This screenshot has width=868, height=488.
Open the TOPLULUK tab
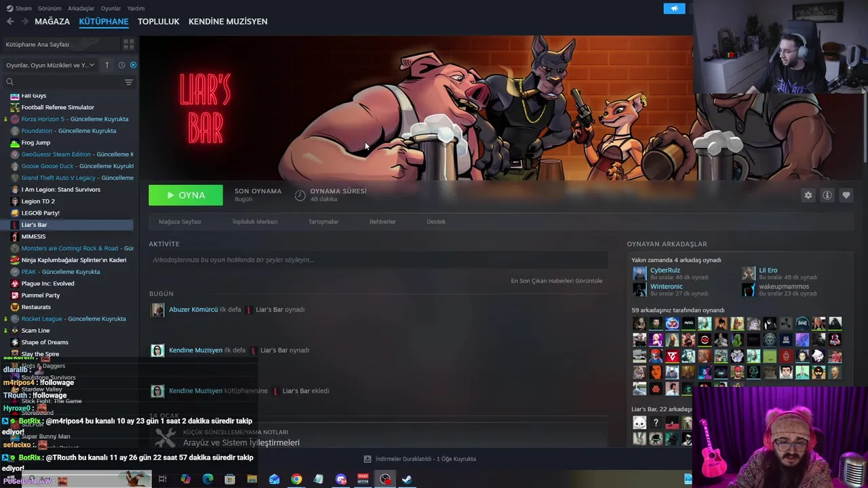159,22
